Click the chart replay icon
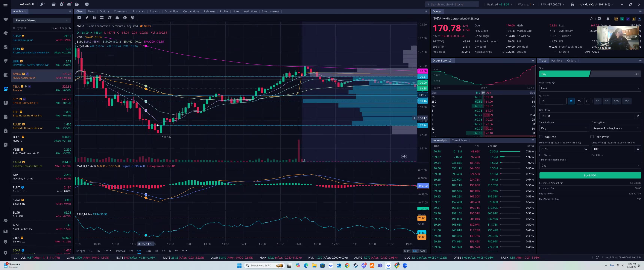Image resolution: width=644 pixels, height=270 pixels. [x=133, y=18]
